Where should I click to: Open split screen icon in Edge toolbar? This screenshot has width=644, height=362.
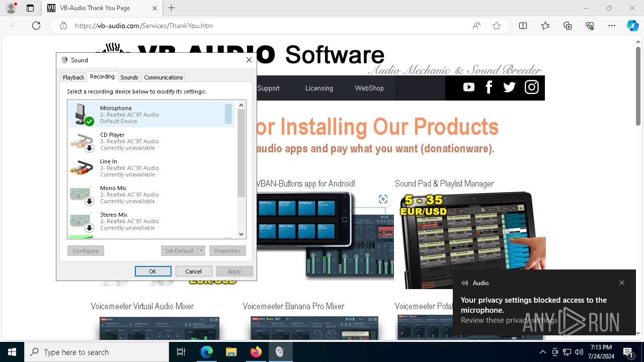pyautogui.click(x=523, y=26)
